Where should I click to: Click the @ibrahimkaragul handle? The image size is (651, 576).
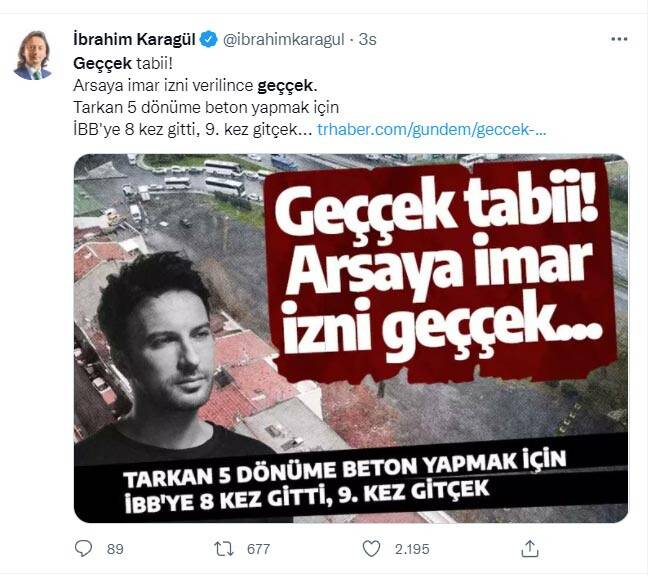tap(284, 39)
